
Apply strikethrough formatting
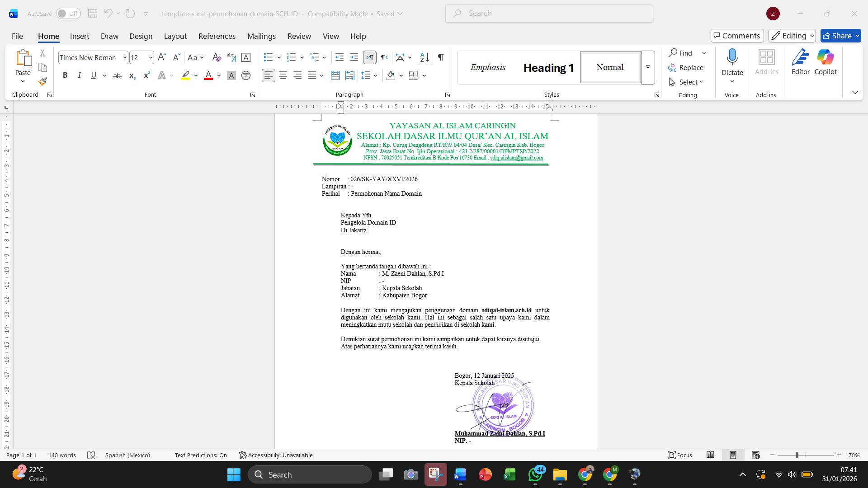(117, 75)
